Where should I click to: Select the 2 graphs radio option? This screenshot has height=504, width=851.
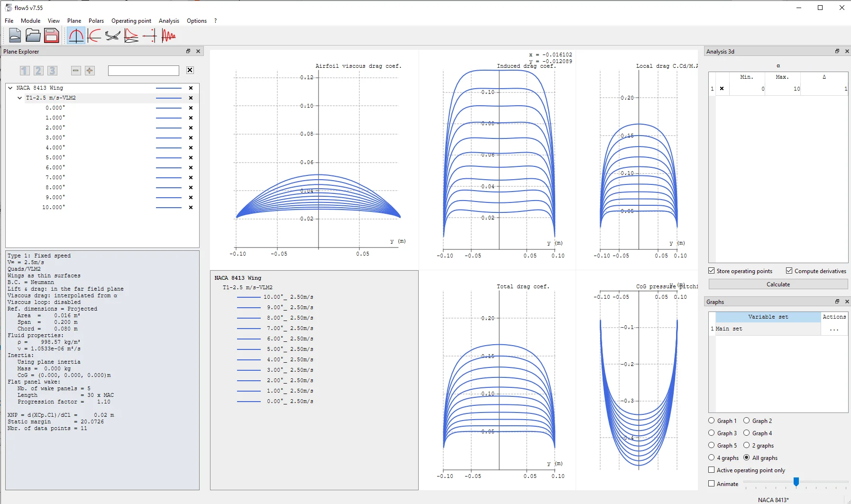(x=759, y=445)
